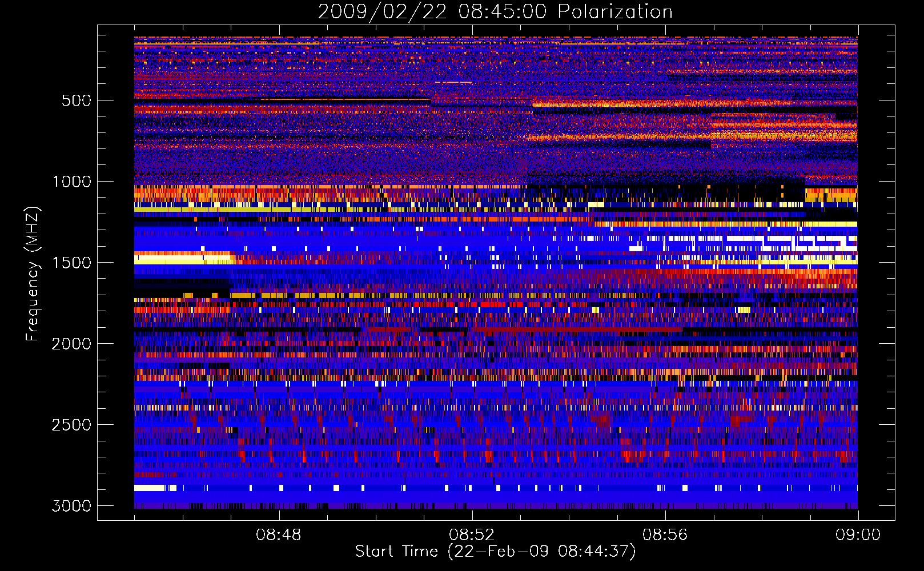The width and height of the screenshot is (924, 571).
Task: Click the 500 frequency tick label
Action: click(76, 100)
